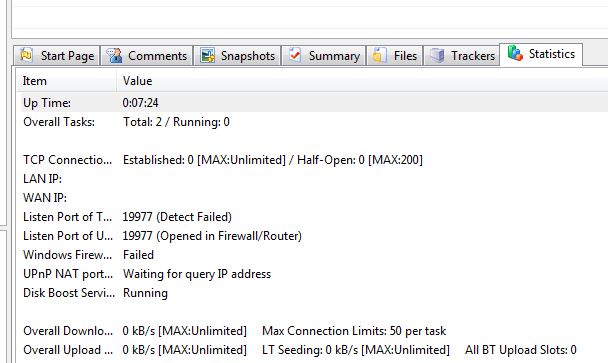Select the TCP Connectio... row label
608x363 pixels.
[x=67, y=160]
